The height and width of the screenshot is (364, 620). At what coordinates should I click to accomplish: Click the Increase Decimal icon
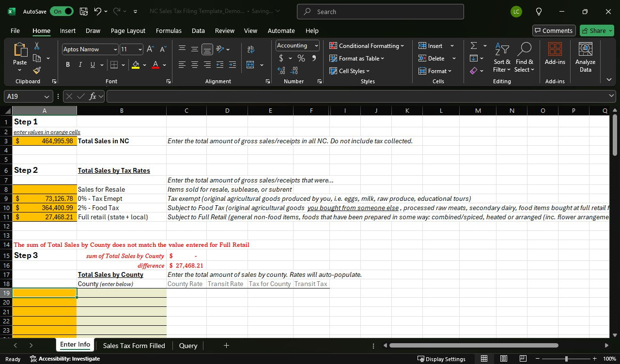pyautogui.click(x=281, y=71)
